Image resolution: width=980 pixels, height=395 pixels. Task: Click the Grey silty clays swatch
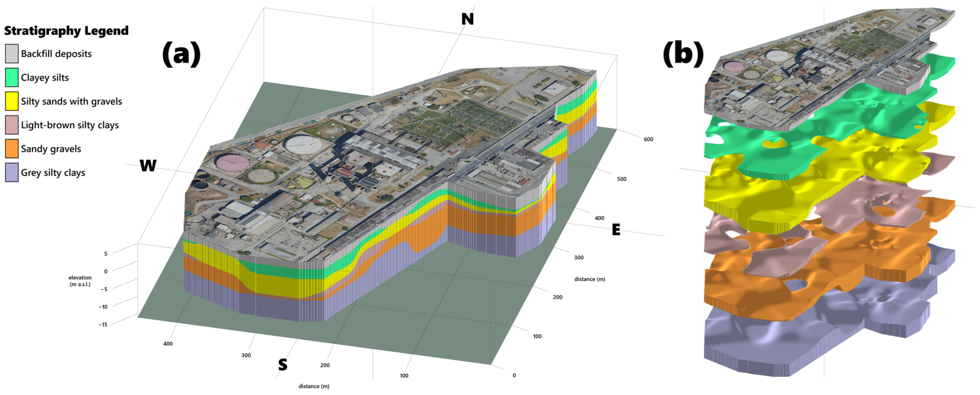pos(12,173)
